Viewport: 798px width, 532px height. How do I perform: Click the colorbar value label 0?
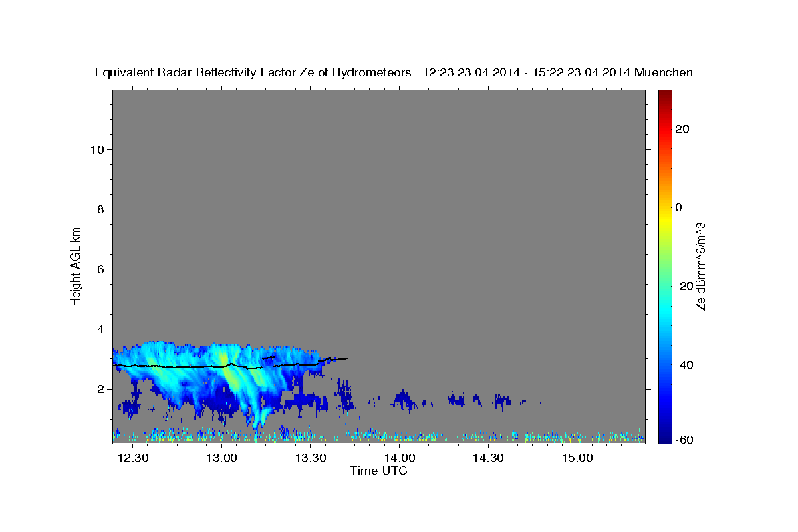pos(679,207)
